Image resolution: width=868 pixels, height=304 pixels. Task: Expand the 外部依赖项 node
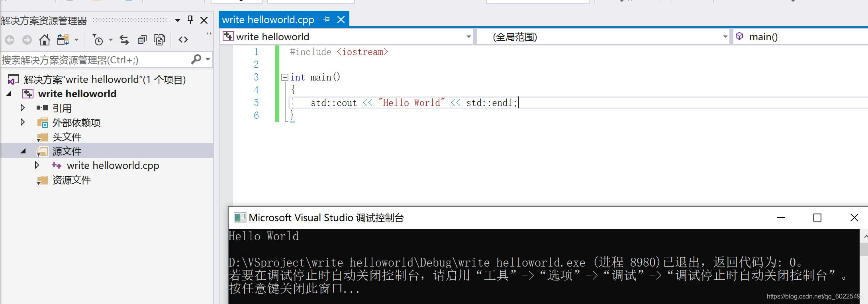pos(22,122)
